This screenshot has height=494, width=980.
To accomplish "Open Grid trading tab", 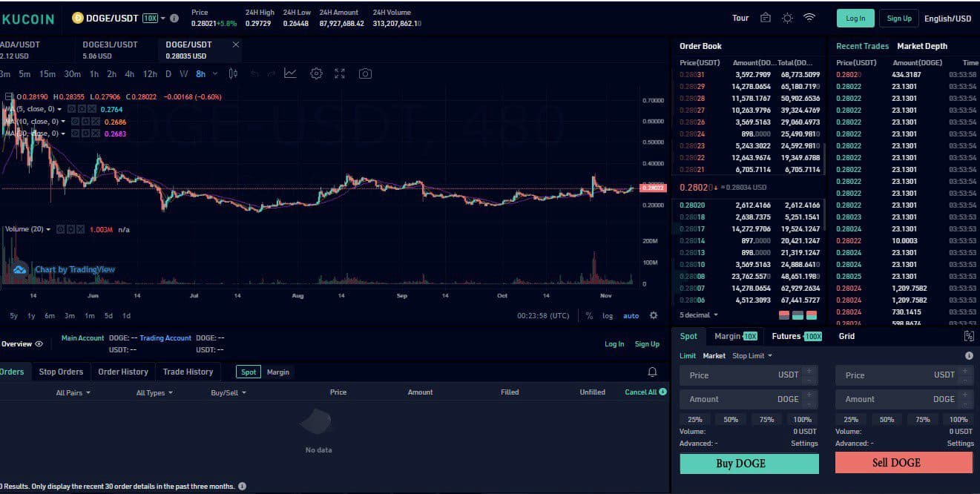I will [x=846, y=336].
